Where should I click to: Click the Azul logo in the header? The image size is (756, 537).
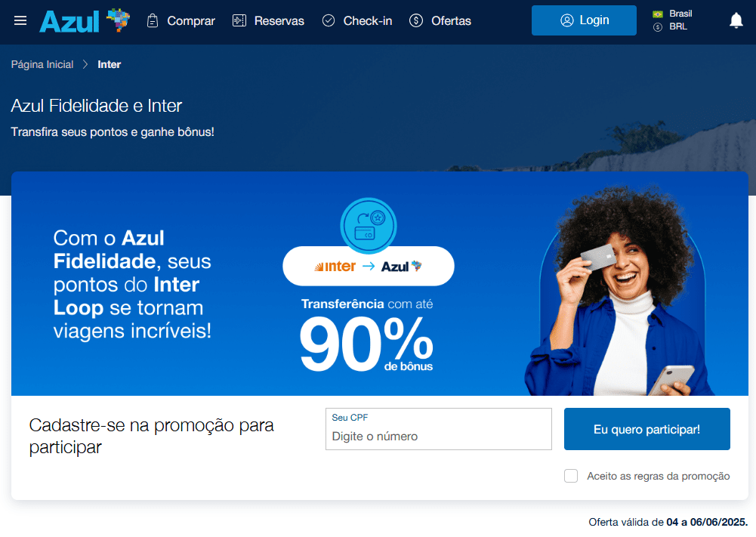click(85, 20)
